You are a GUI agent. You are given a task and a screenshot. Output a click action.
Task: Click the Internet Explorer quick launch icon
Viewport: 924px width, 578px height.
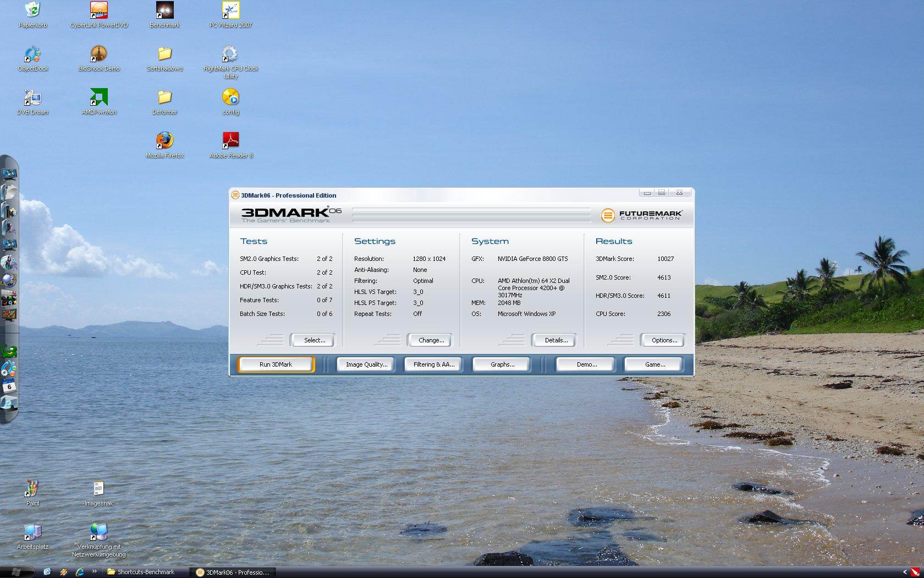(x=80, y=572)
